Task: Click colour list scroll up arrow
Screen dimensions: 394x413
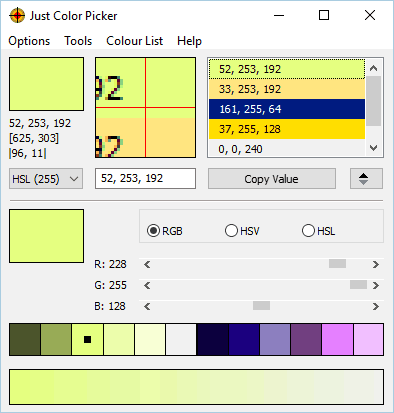Action: pos(373,68)
